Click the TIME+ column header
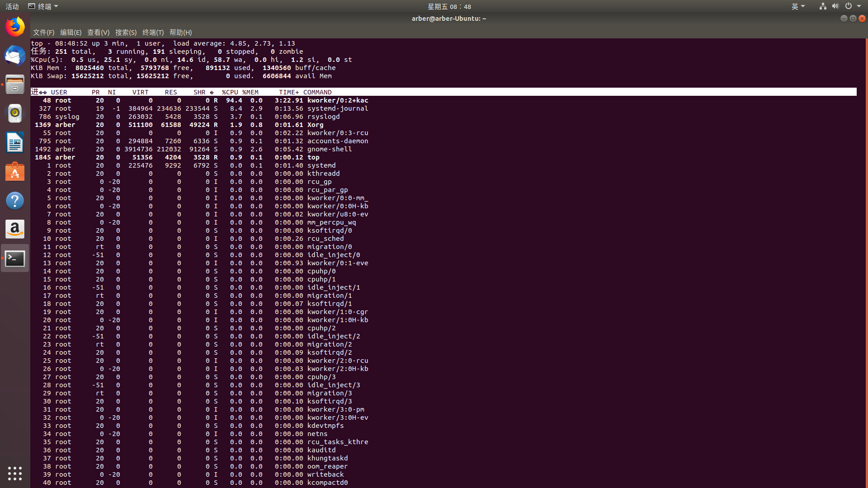Image resolution: width=868 pixels, height=488 pixels. (x=288, y=92)
